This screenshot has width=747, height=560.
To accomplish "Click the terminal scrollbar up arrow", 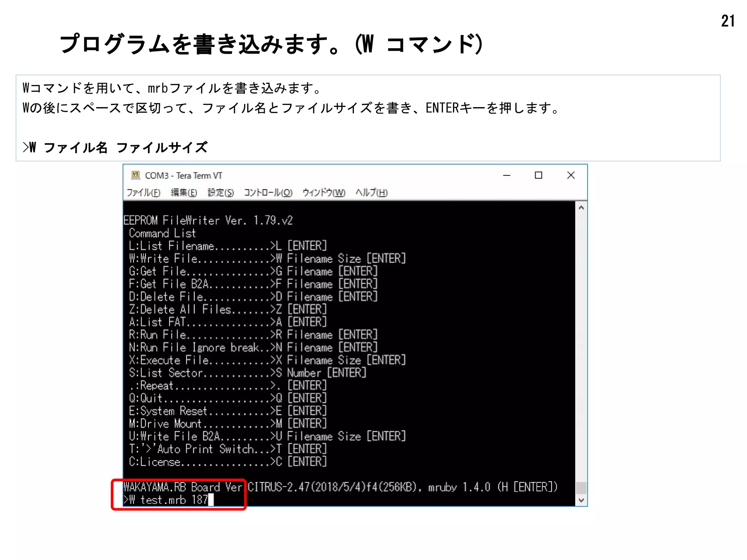I will coord(581,208).
